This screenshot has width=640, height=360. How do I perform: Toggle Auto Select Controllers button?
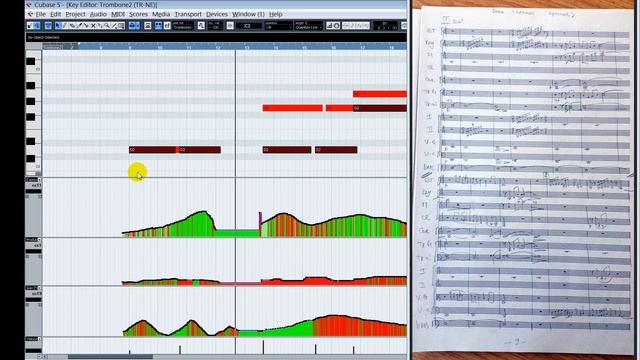[147, 26]
